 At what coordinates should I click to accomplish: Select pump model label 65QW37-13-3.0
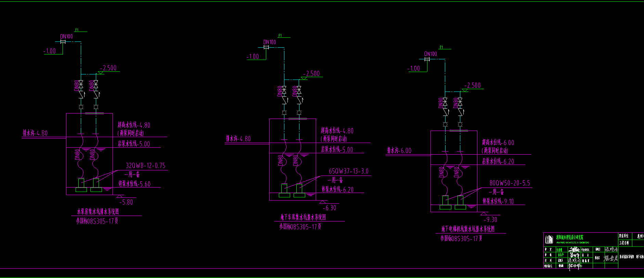[x=349, y=171]
